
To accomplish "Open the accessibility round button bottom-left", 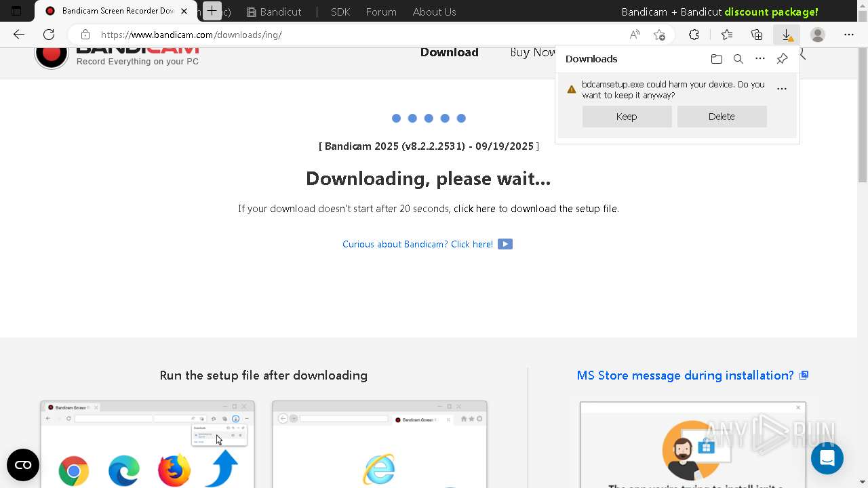I will coord(23,465).
